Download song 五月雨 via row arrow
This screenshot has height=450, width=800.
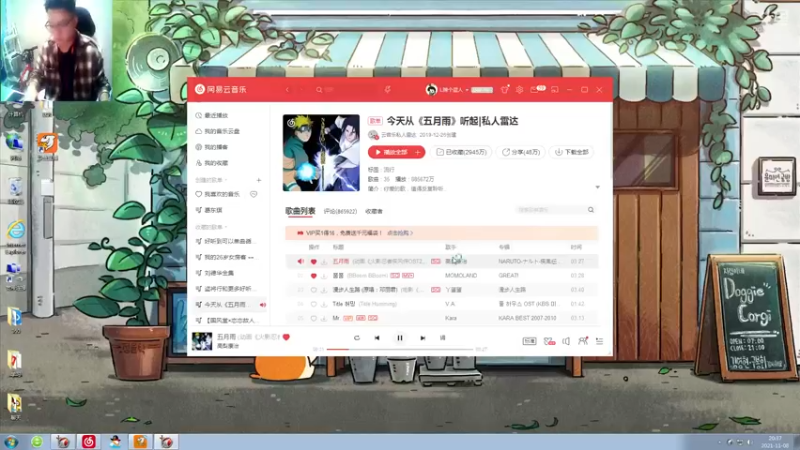pyautogui.click(x=324, y=261)
